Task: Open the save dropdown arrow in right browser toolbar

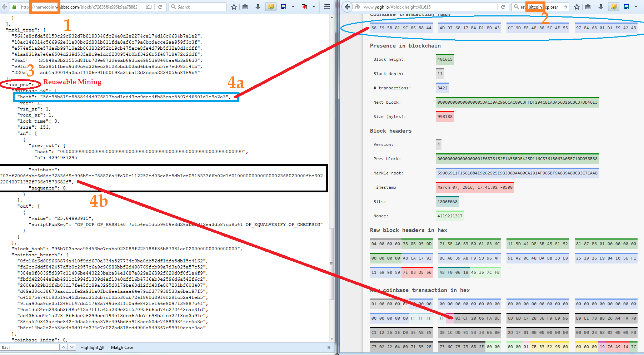Action: pos(636,7)
